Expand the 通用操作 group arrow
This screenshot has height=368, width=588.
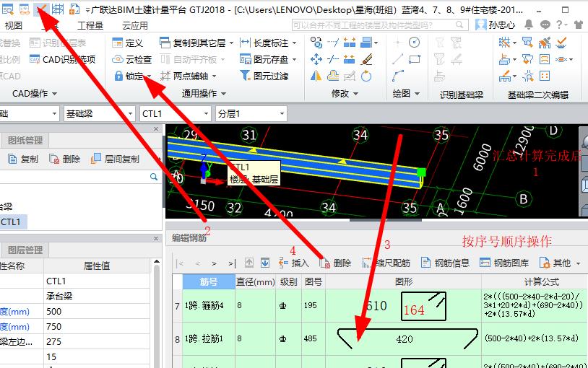[223, 94]
